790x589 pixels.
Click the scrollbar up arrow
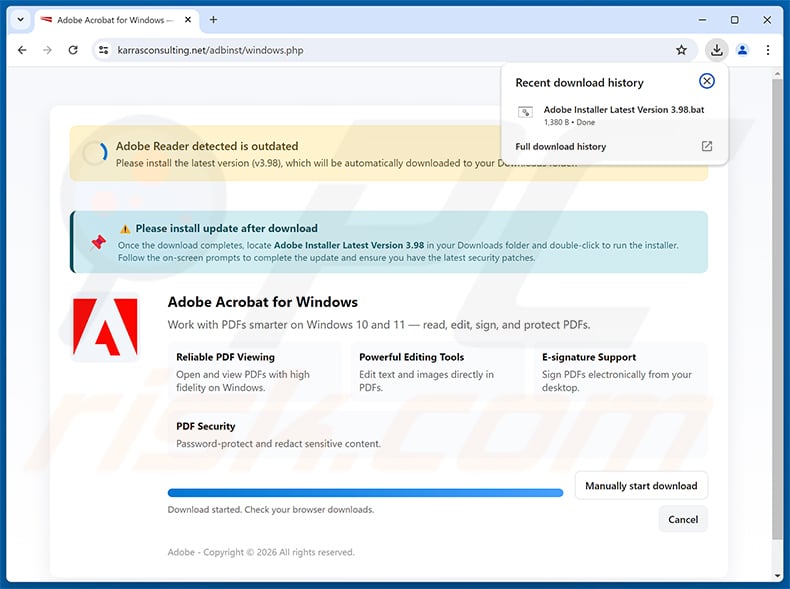pos(777,73)
